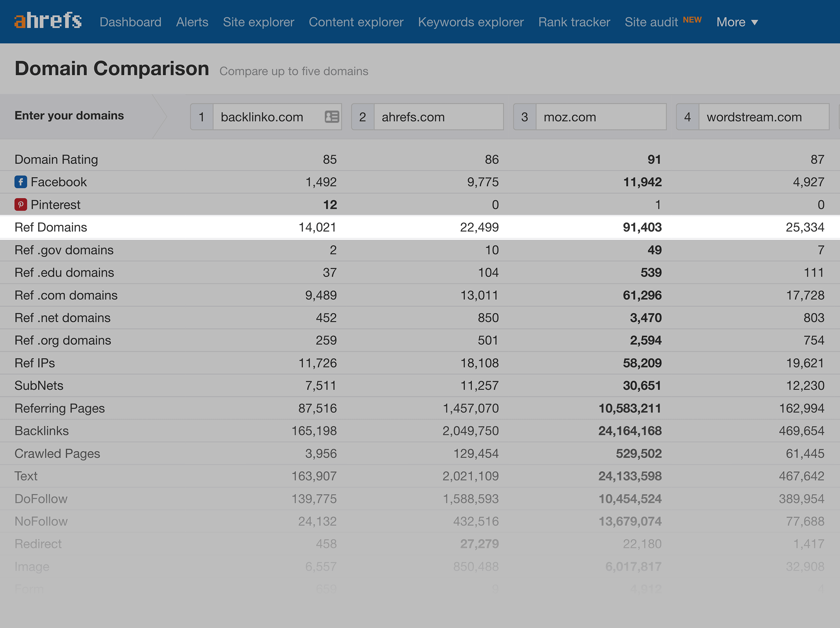Click the 11,942 Facebook value
The image size is (840, 628).
(642, 182)
